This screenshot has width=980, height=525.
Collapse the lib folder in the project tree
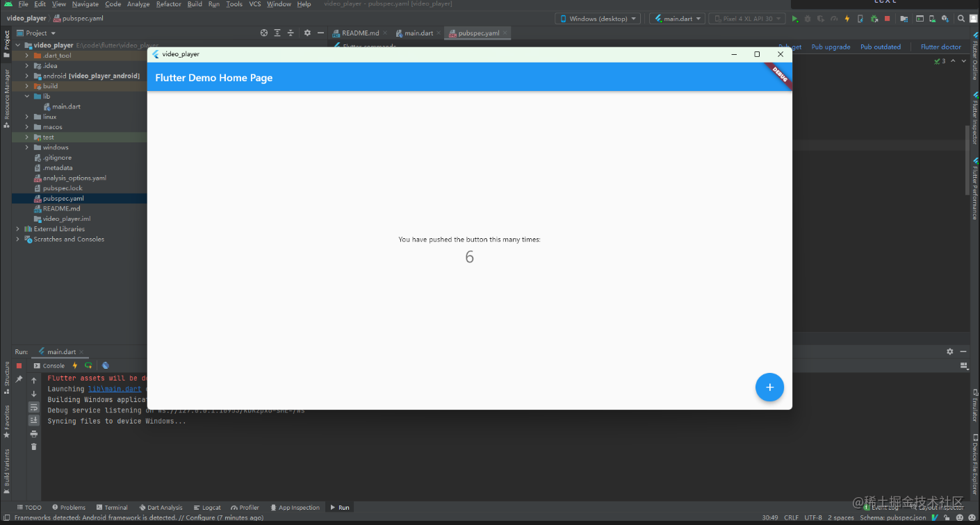tap(26, 96)
